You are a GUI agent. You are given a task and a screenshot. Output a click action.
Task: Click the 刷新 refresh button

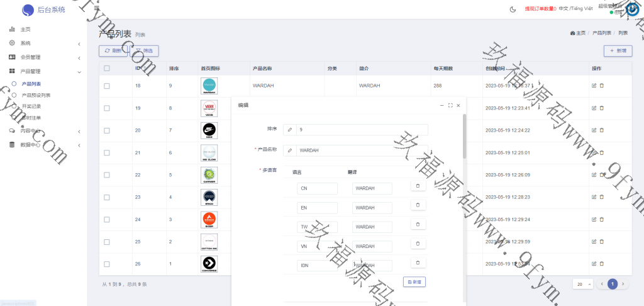(x=113, y=50)
